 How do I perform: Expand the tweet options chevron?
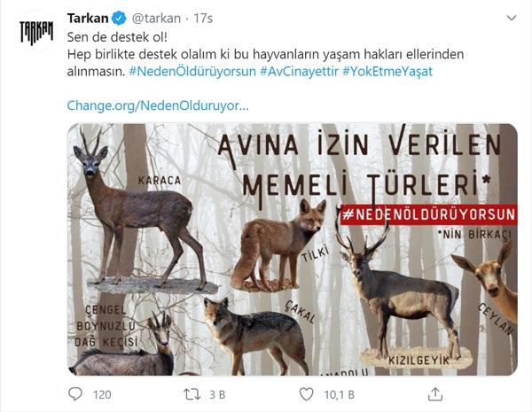(512, 18)
